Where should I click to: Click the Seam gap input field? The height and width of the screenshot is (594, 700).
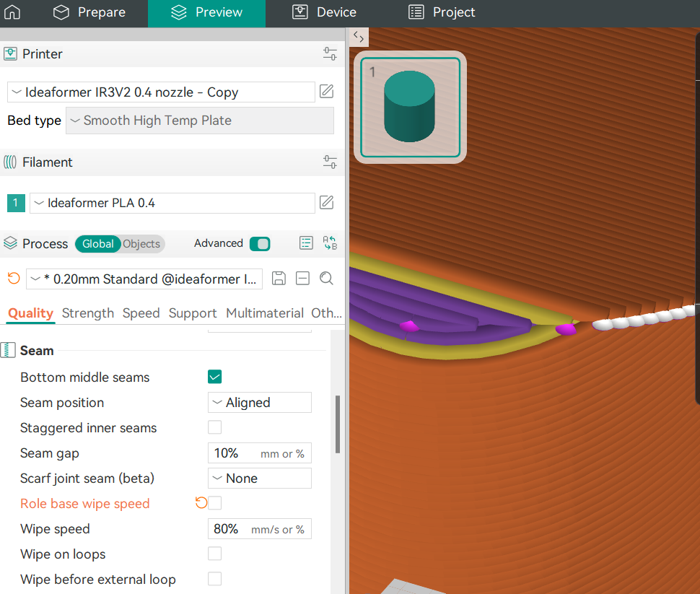click(x=259, y=453)
